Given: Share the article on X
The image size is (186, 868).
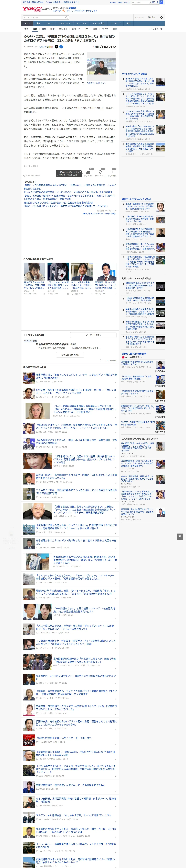Looking at the screenshot, I should 56,47.
